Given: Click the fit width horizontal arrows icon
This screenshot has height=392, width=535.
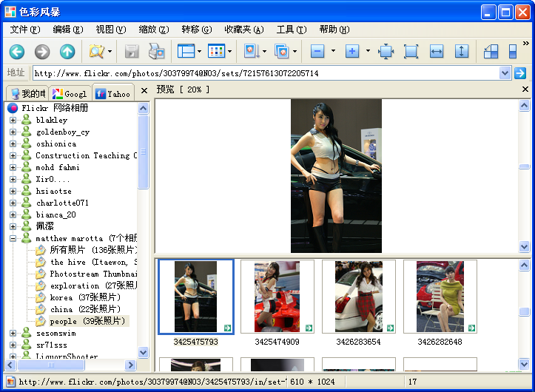Looking at the screenshot, I should click(x=437, y=52).
